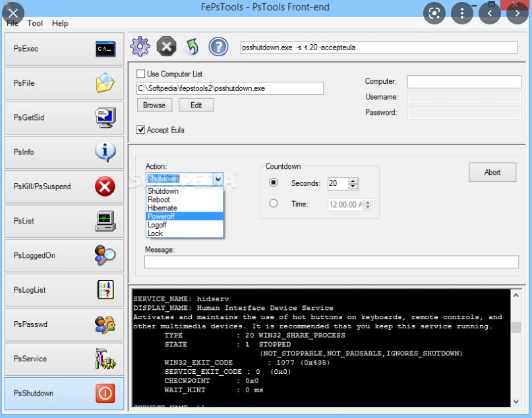The image size is (532, 418).
Task: Click the console scrollbar thumb
Action: point(516,327)
